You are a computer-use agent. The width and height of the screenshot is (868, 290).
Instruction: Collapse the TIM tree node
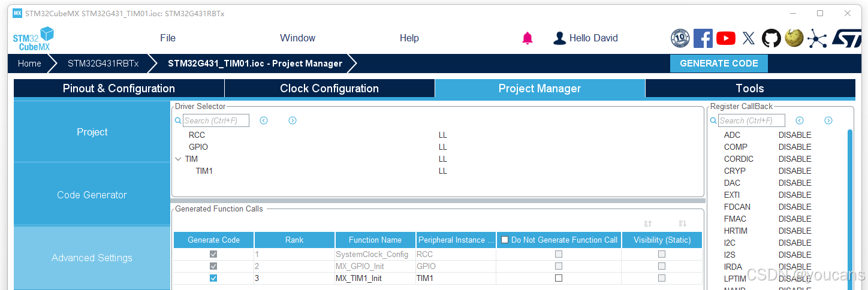178,159
